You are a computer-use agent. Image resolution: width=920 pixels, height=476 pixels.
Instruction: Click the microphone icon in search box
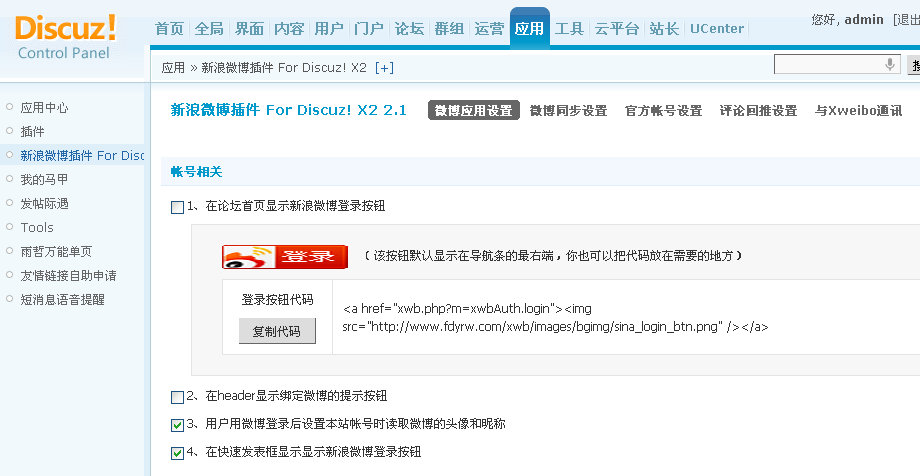(890, 64)
